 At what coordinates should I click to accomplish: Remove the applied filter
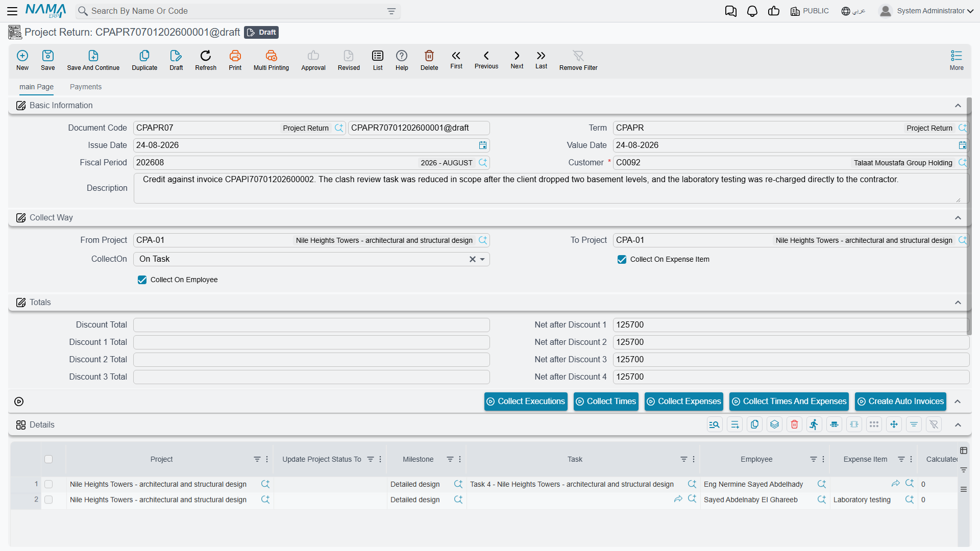click(x=578, y=60)
